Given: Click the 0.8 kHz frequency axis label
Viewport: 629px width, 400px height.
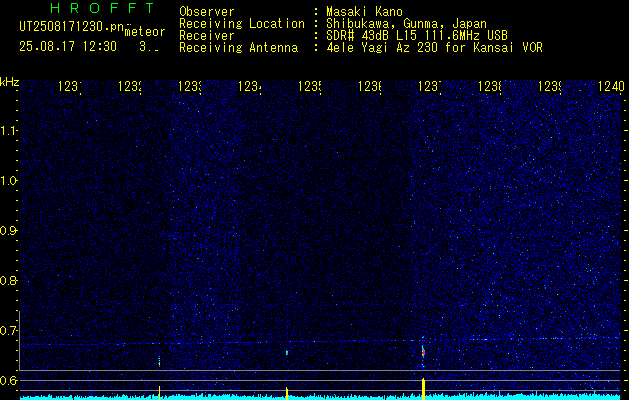Looking at the screenshot, I should point(9,280).
